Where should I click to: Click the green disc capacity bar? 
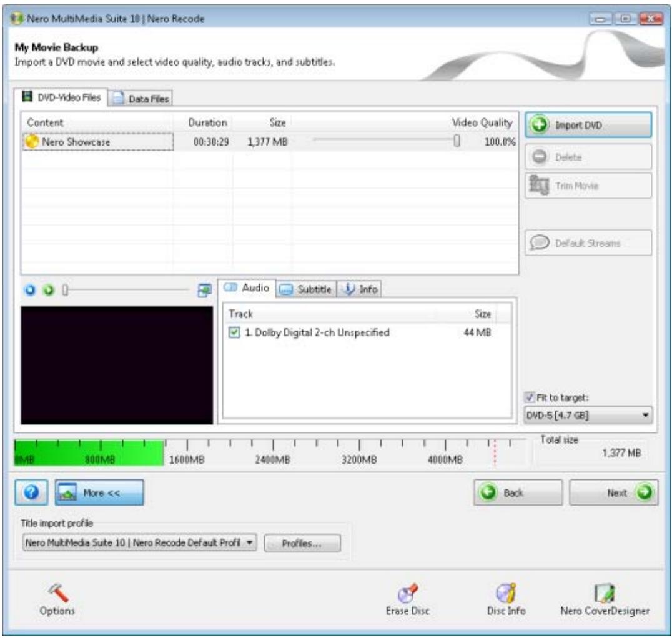click(x=89, y=453)
